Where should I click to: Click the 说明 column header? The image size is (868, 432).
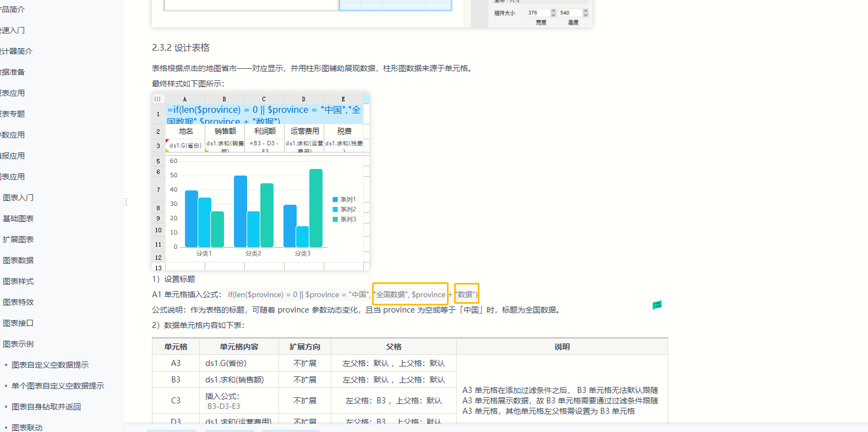pyautogui.click(x=562, y=347)
